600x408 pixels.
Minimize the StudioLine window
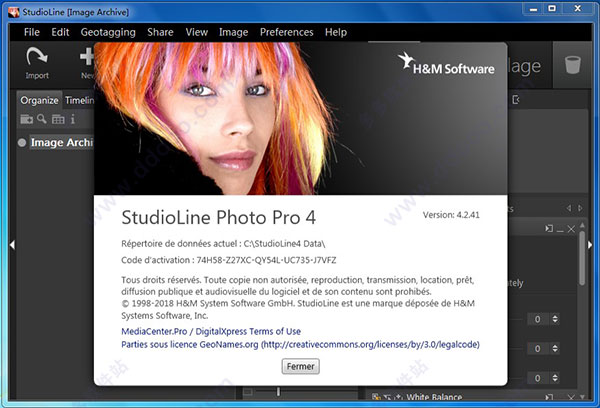pyautogui.click(x=533, y=8)
